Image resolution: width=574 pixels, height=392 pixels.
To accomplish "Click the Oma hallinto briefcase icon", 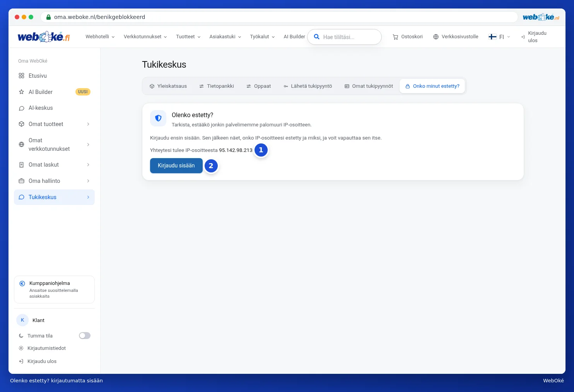I will [22, 181].
